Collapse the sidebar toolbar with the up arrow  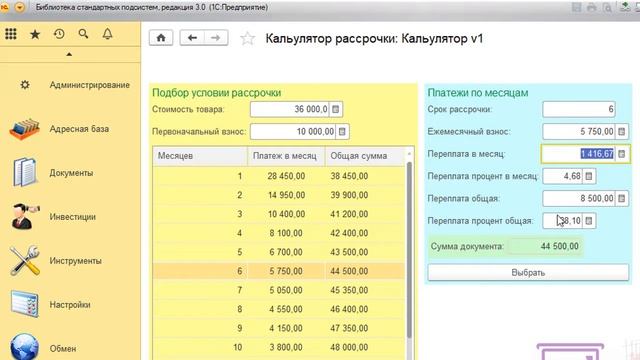[x=69, y=54]
